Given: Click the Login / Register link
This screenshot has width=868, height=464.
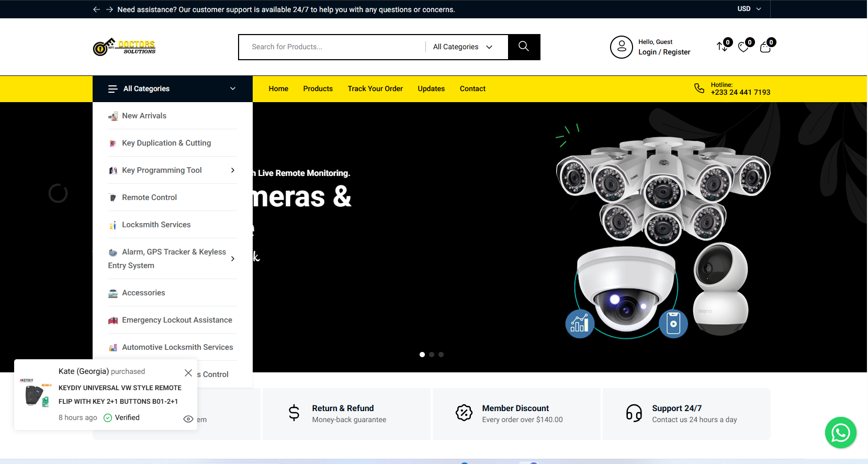Looking at the screenshot, I should 664,52.
